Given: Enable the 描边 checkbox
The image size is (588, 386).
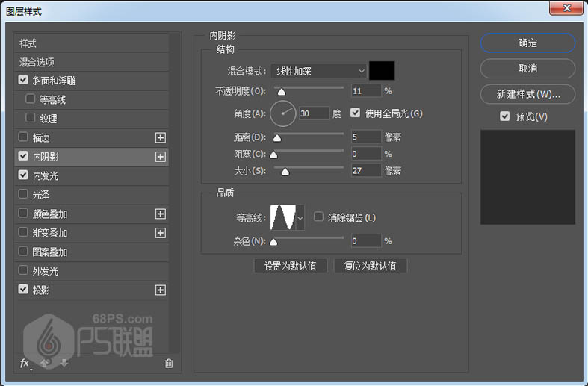Looking at the screenshot, I should point(23,137).
